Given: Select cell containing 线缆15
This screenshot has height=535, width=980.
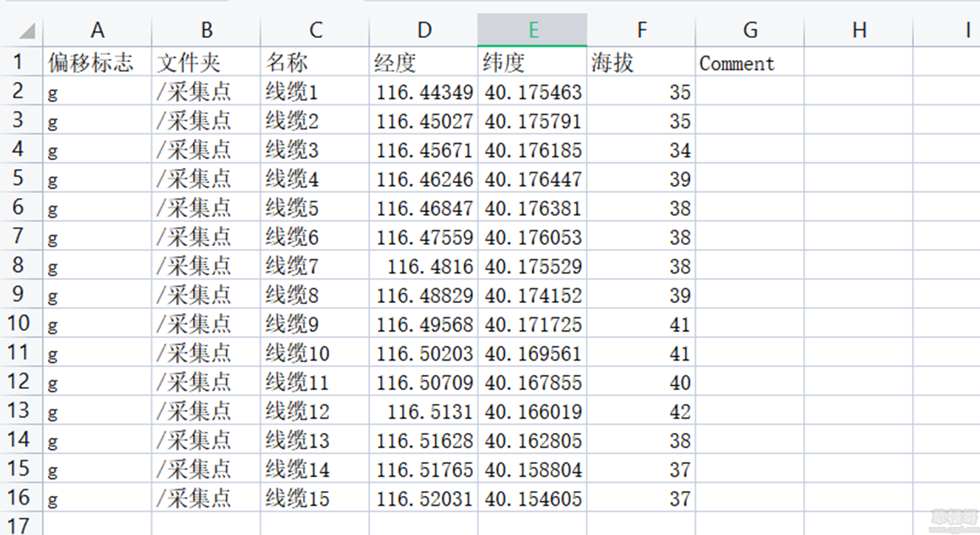Looking at the screenshot, I should pyautogui.click(x=315, y=497).
